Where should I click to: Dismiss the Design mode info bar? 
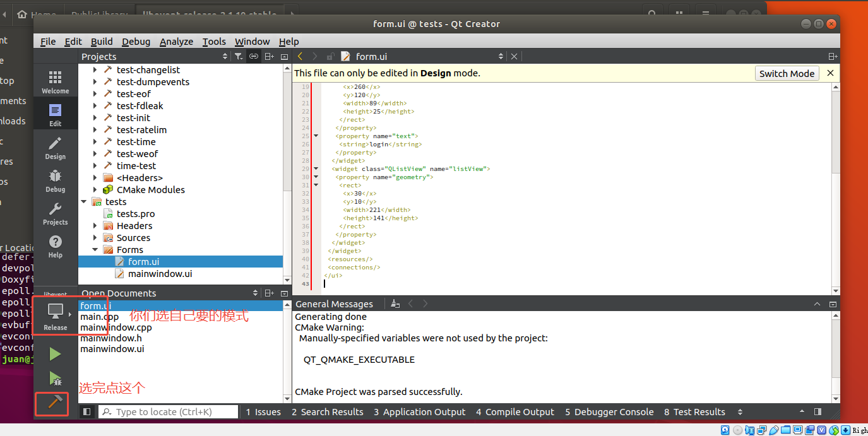pos(830,73)
